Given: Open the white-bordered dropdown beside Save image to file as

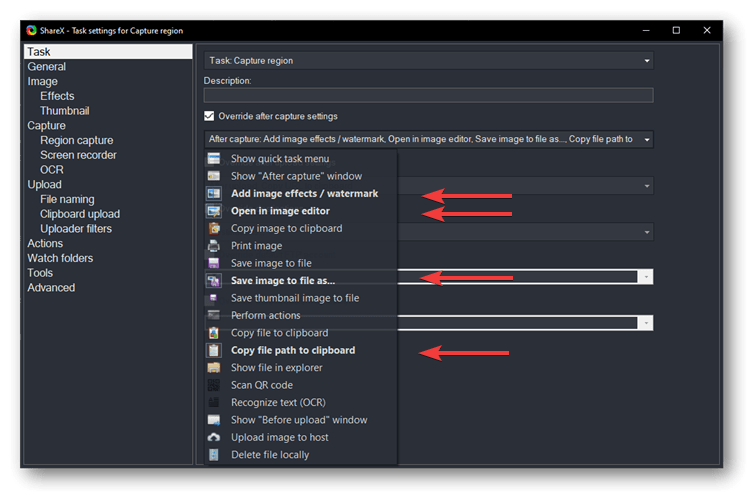Looking at the screenshot, I should click(646, 277).
